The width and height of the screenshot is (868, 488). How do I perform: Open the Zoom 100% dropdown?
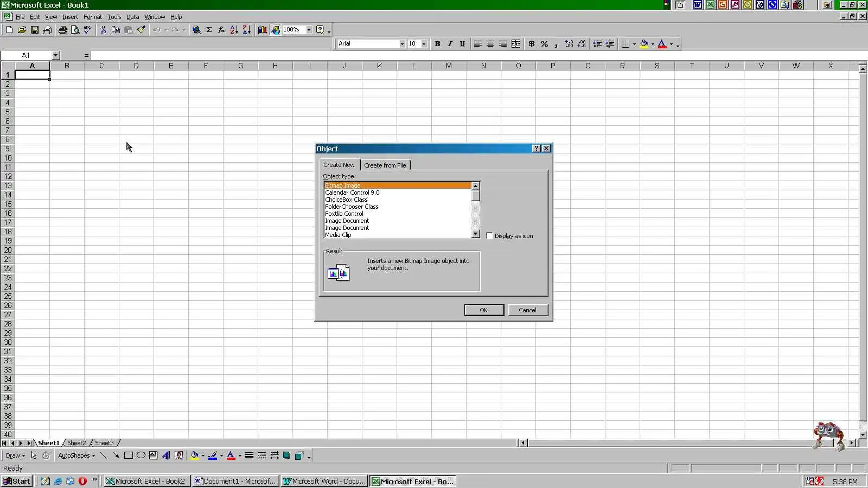[309, 30]
